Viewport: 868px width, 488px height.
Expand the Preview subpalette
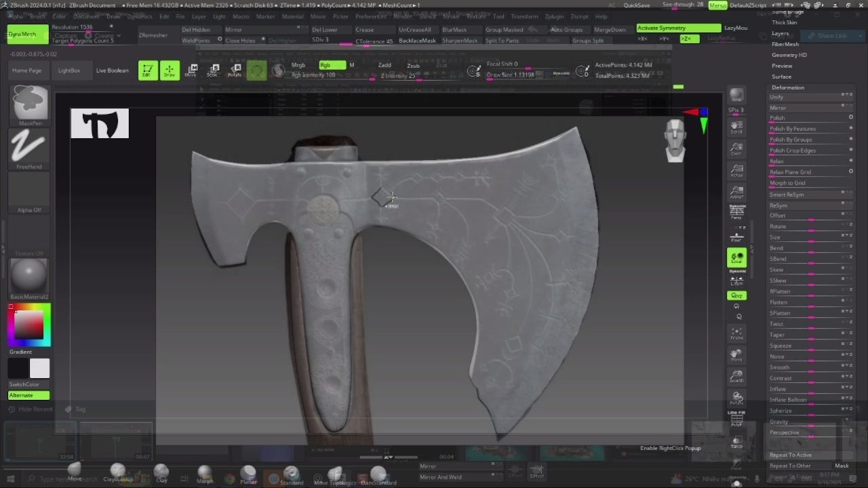coord(782,66)
